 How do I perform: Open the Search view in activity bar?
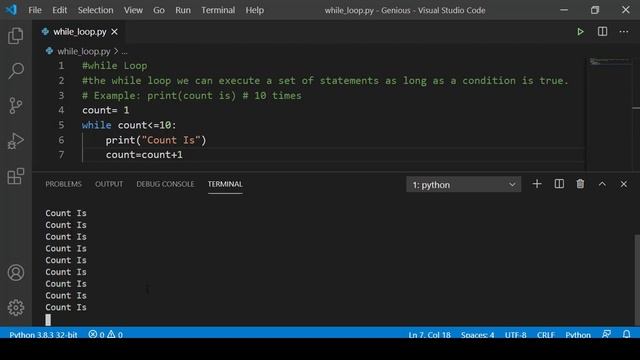tap(16, 71)
